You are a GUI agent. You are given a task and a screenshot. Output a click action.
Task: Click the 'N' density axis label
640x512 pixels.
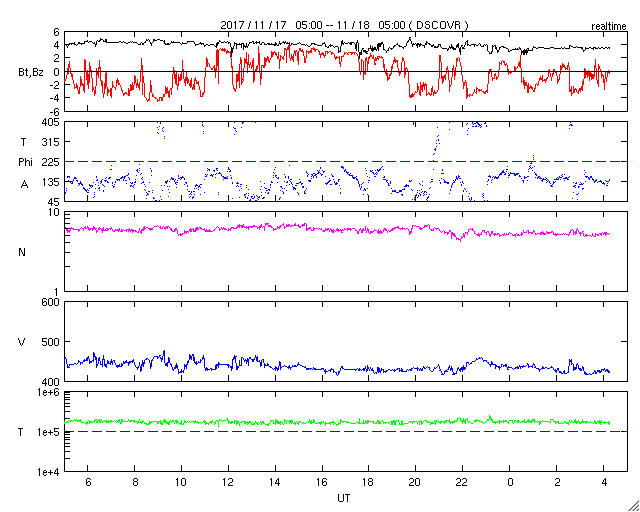[22, 252]
